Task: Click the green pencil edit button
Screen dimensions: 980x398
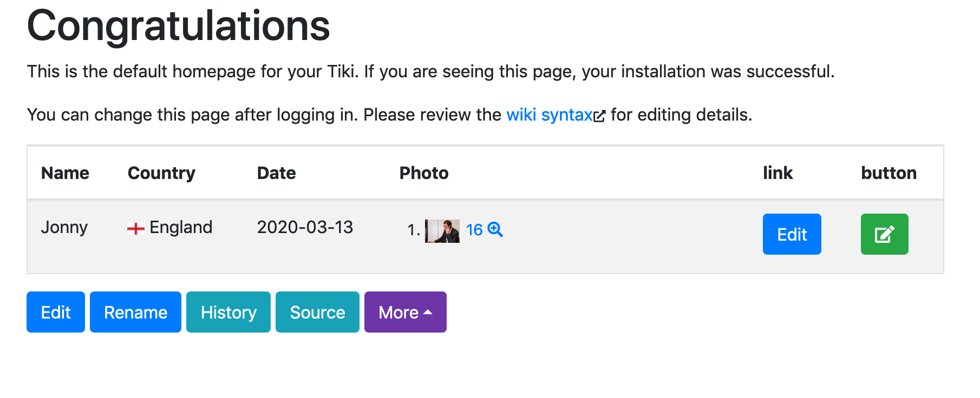Action: pyautogui.click(x=884, y=234)
